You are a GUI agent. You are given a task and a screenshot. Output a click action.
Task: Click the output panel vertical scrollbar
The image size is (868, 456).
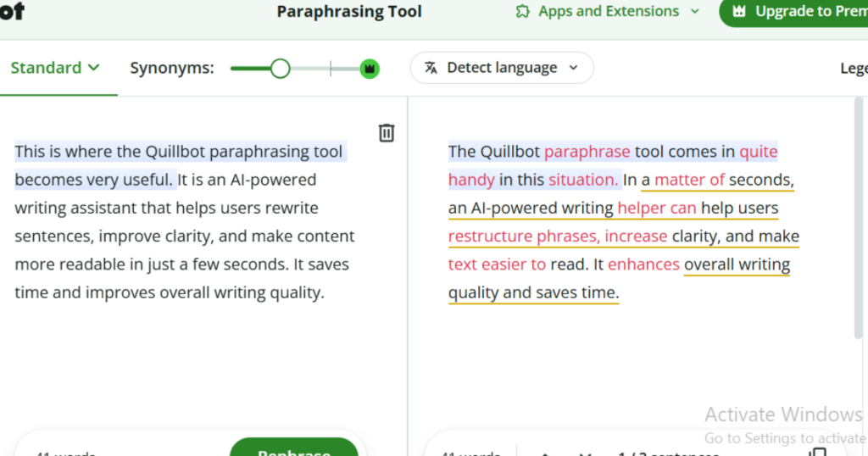coord(858,217)
